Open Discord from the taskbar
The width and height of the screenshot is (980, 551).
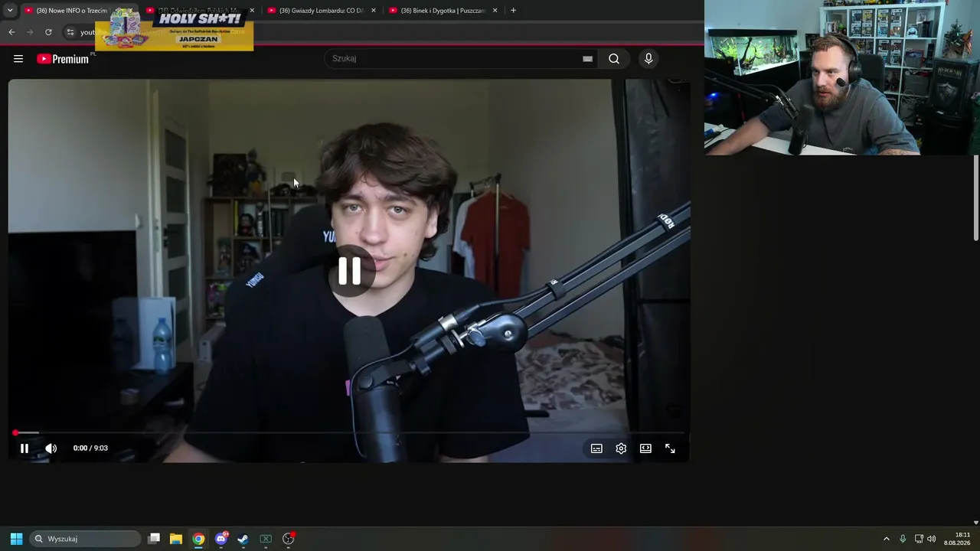pos(221,539)
